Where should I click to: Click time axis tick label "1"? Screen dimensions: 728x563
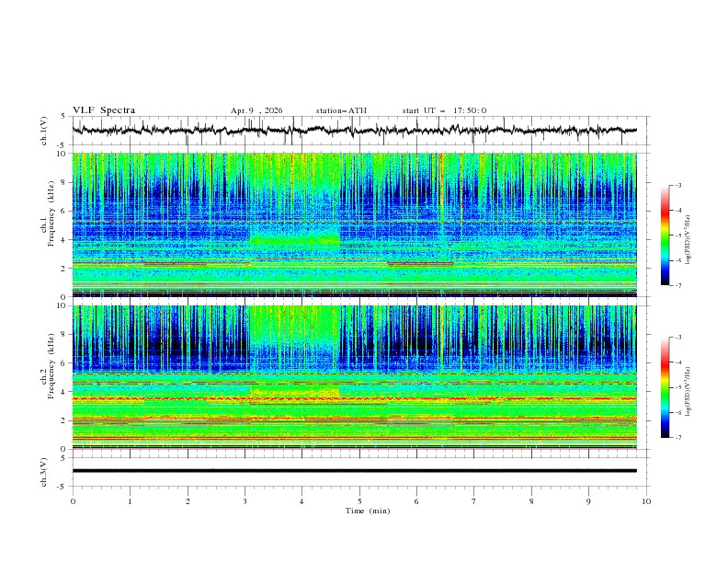click(x=131, y=501)
